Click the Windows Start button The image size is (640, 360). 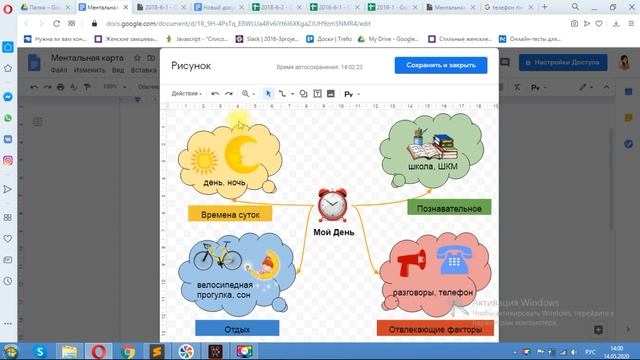pyautogui.click(x=11, y=351)
